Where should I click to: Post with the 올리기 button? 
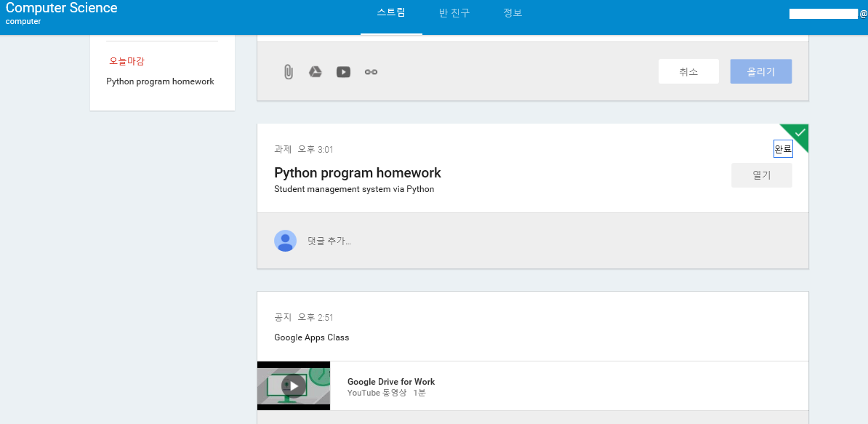coord(760,71)
